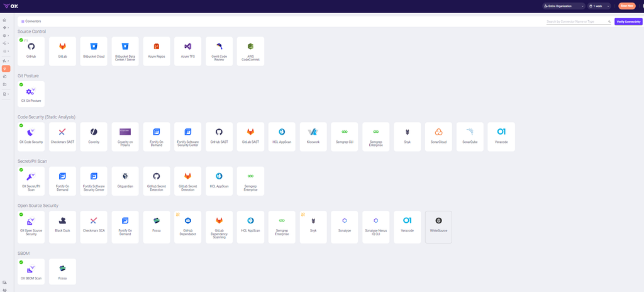Screen dimensions: 644x292
Task: Select Bitbucket Data Center / Server connector
Action: (125, 52)
